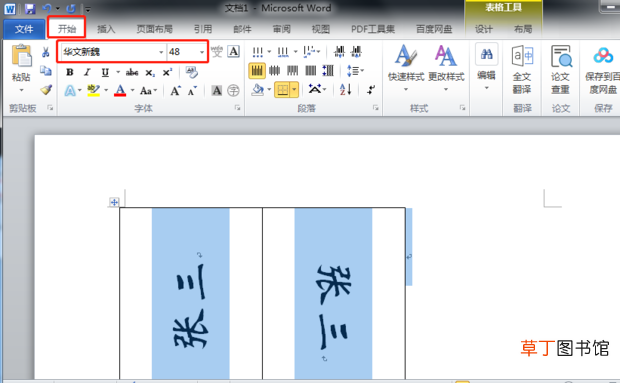
Task: Click 保存到百度网盘 button
Action: click(602, 70)
